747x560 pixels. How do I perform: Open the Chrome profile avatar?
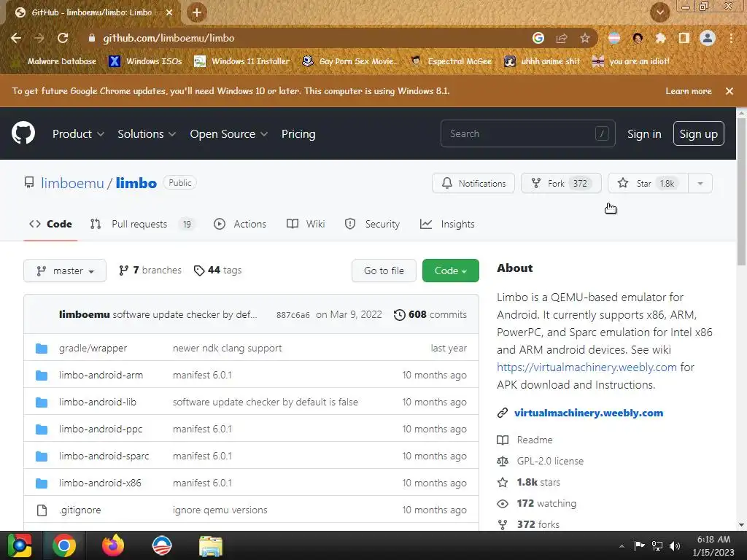708,38
